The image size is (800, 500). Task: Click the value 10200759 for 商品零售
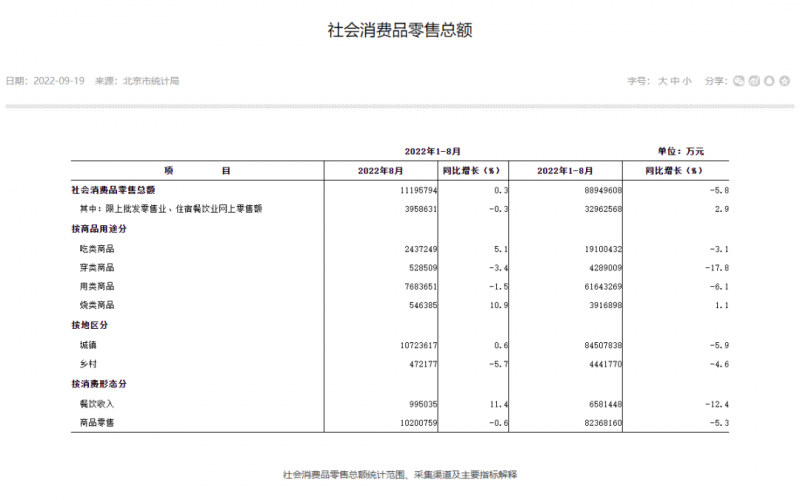tap(418, 423)
